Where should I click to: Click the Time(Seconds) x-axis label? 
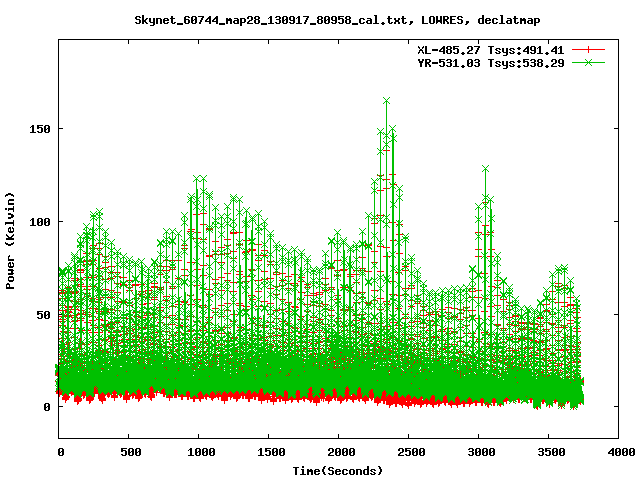click(338, 471)
